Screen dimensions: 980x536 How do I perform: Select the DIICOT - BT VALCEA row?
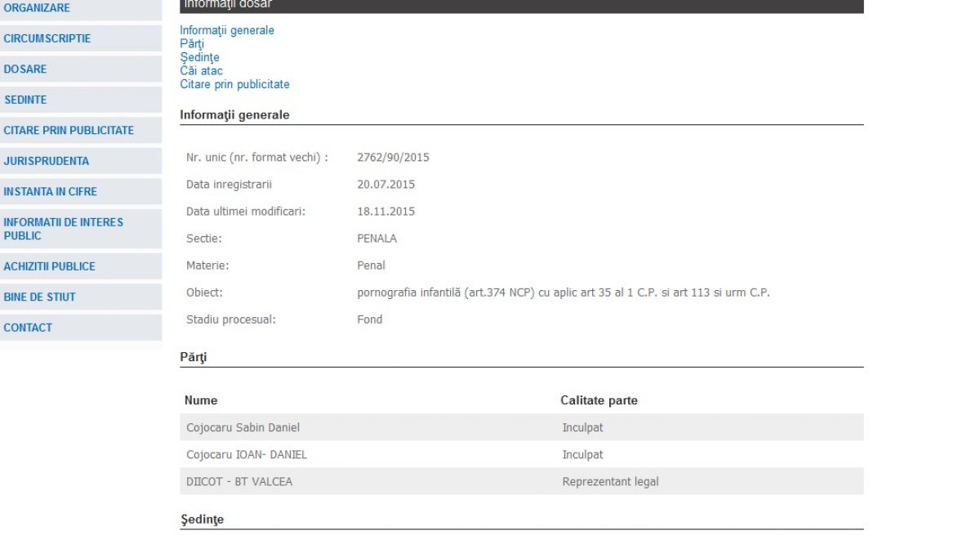239,482
